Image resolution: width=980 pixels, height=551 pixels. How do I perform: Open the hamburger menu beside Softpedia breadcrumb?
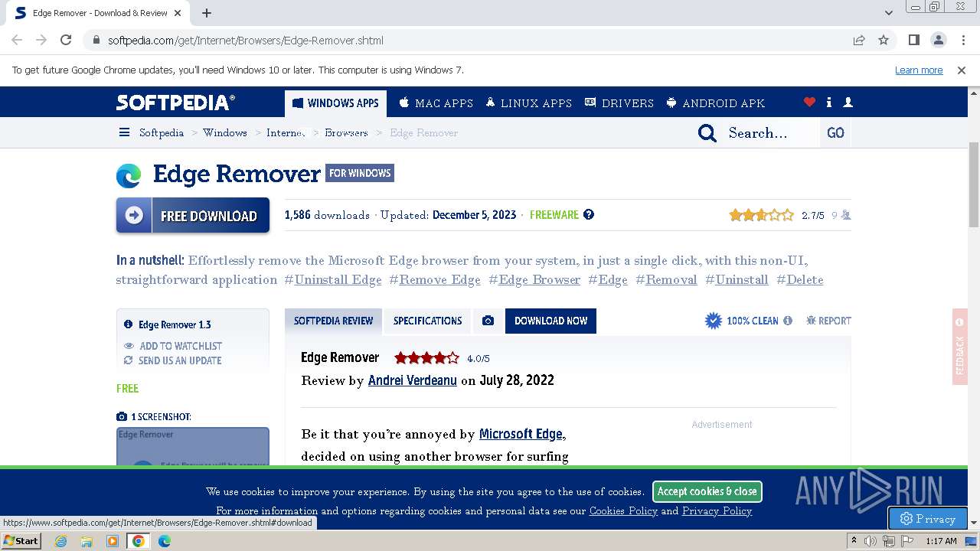pyautogui.click(x=124, y=132)
